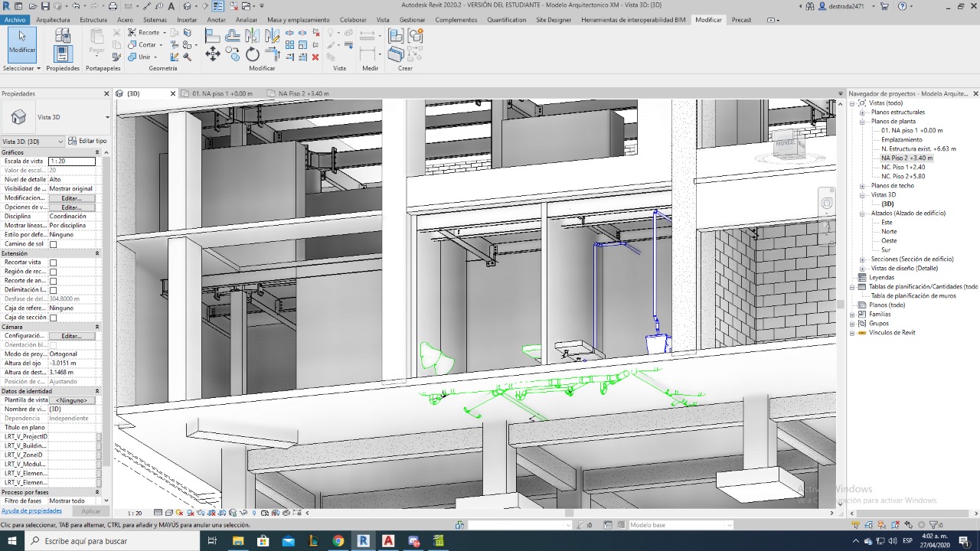Toggle the Caja de sección checkbox
The height and width of the screenshot is (551, 980).
tap(53, 318)
